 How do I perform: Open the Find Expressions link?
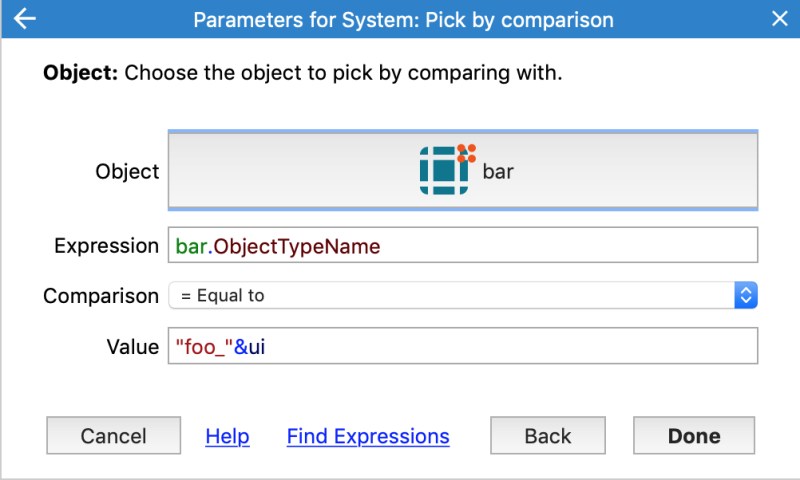click(x=368, y=437)
